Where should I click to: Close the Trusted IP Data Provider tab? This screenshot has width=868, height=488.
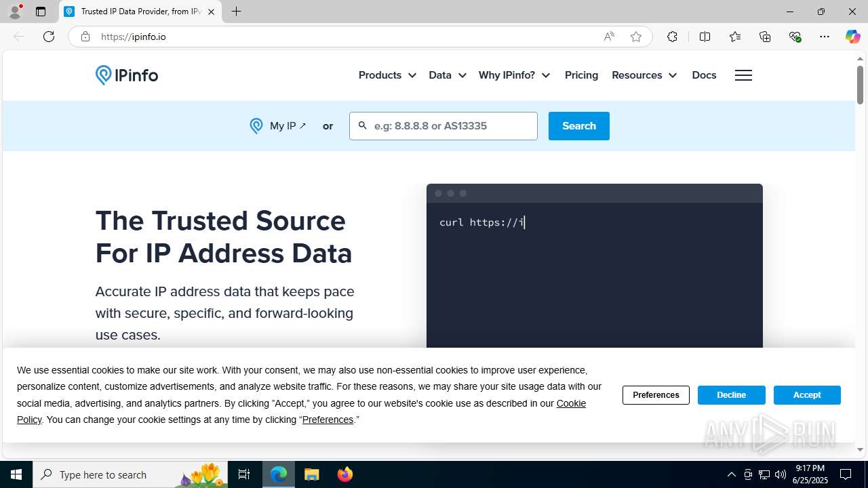pos(211,12)
